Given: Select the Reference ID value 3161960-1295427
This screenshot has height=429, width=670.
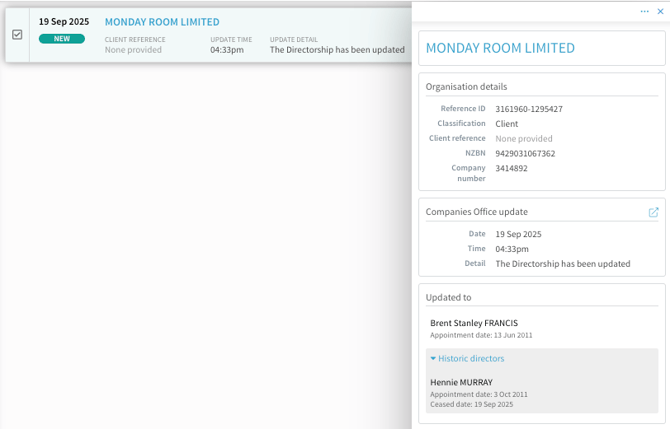Looking at the screenshot, I should pos(528,109).
